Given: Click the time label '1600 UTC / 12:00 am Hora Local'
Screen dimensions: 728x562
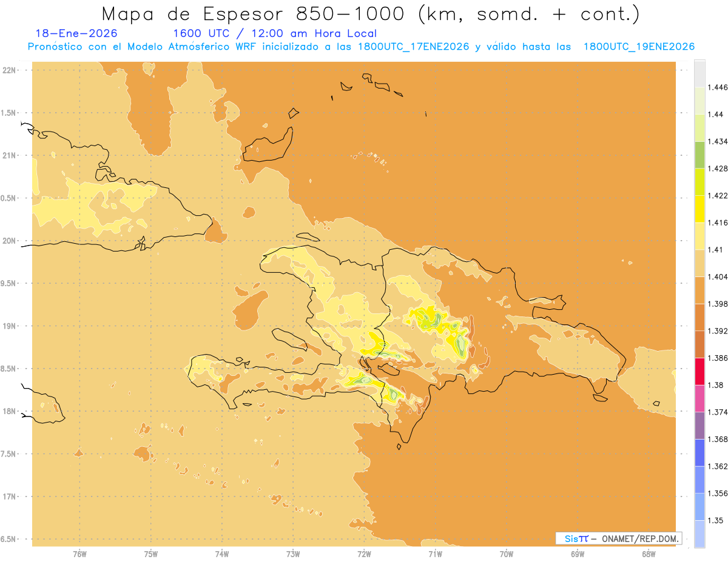Looking at the screenshot, I should point(275,34).
